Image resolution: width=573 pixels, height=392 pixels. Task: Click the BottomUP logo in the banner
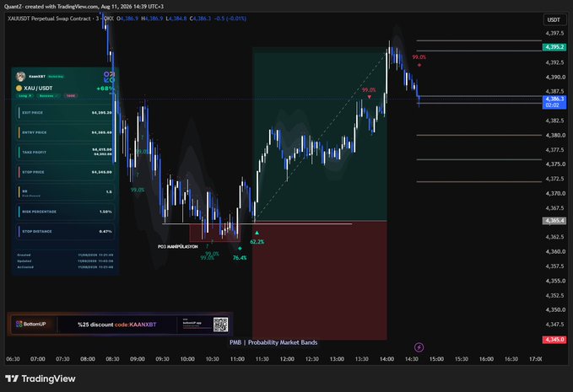[31, 324]
